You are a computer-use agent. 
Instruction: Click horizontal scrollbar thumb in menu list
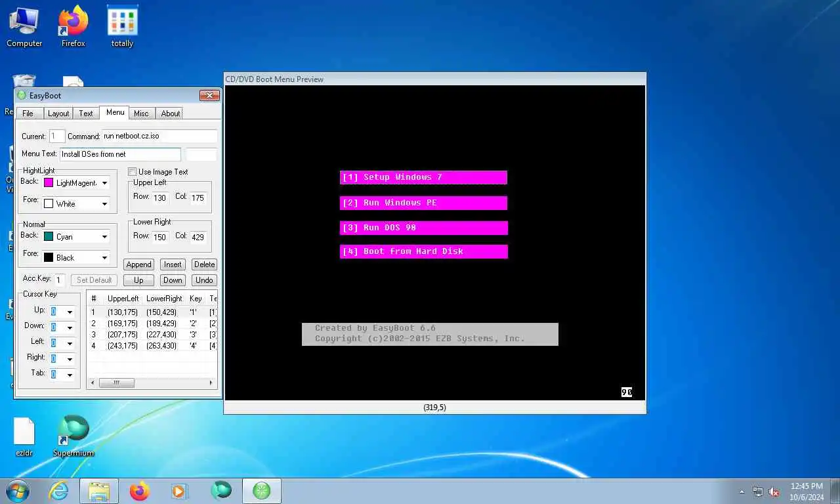117,383
